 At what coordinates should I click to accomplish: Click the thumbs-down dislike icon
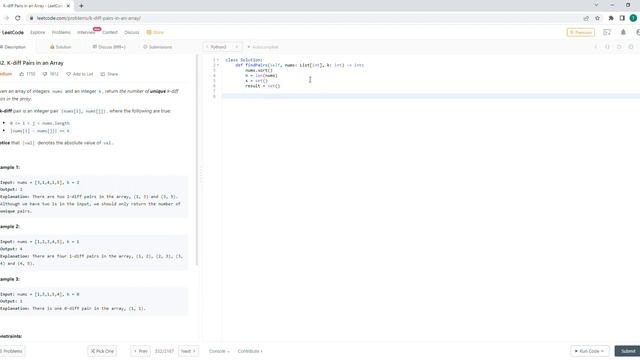point(45,74)
